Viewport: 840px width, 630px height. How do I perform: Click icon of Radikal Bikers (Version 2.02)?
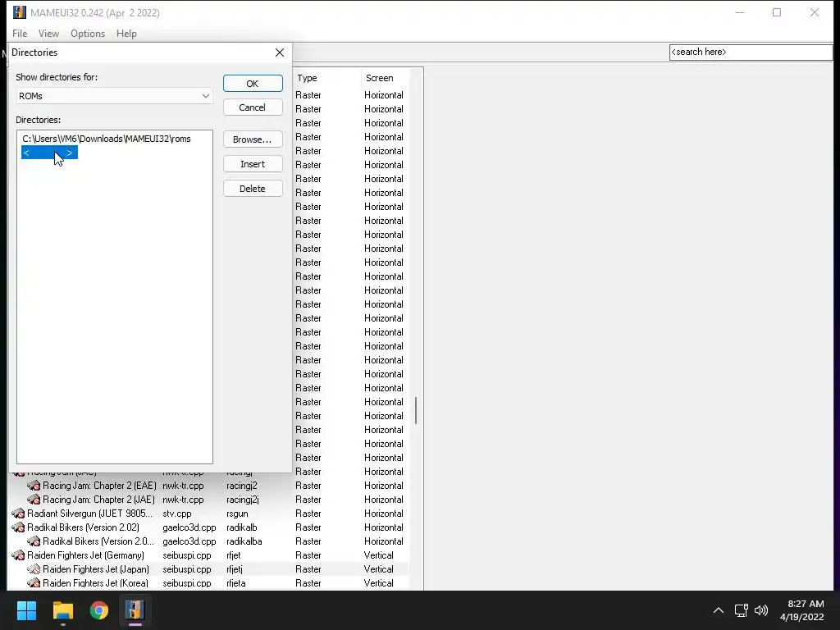click(x=18, y=527)
